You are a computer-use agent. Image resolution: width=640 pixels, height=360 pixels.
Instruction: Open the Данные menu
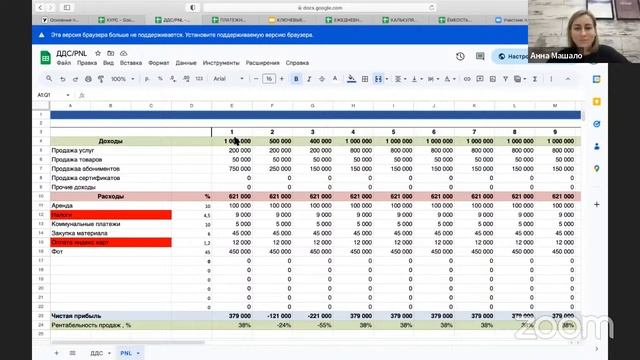(x=186, y=63)
